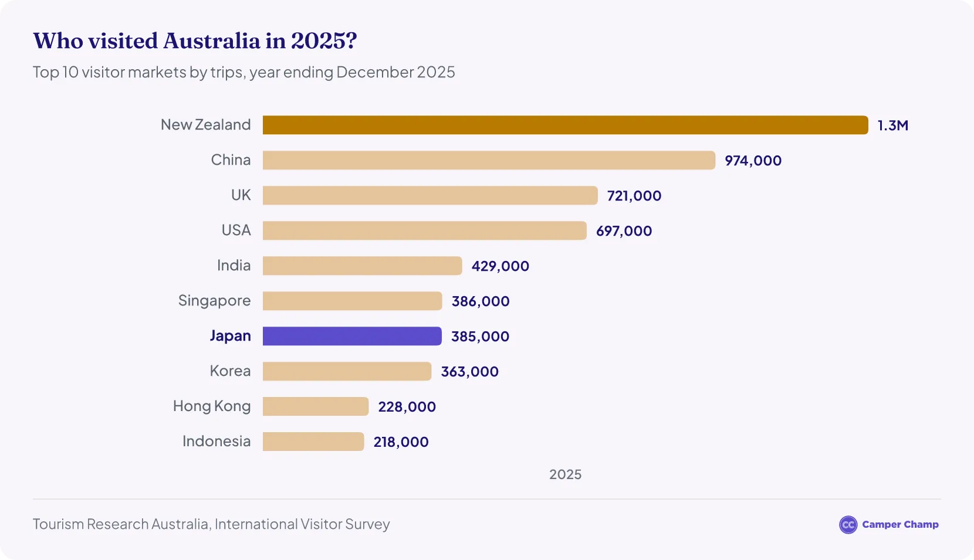Screen dimensions: 974x560
Task: Select the Korea bar
Action: 347,371
